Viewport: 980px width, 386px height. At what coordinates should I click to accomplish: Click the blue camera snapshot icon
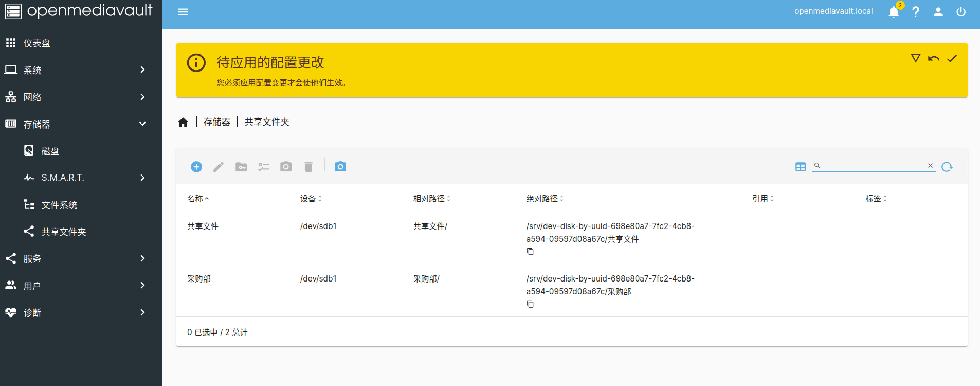pyautogui.click(x=340, y=167)
